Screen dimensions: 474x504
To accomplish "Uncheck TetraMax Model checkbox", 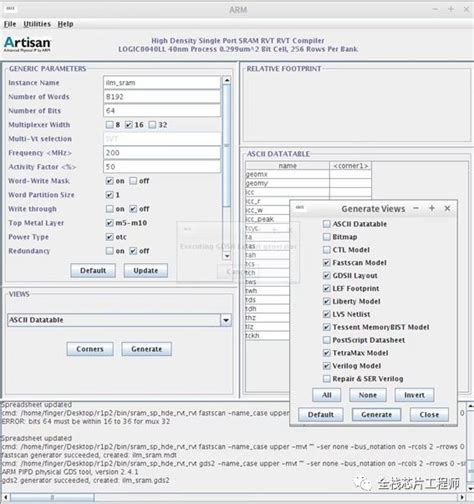I will (x=327, y=353).
